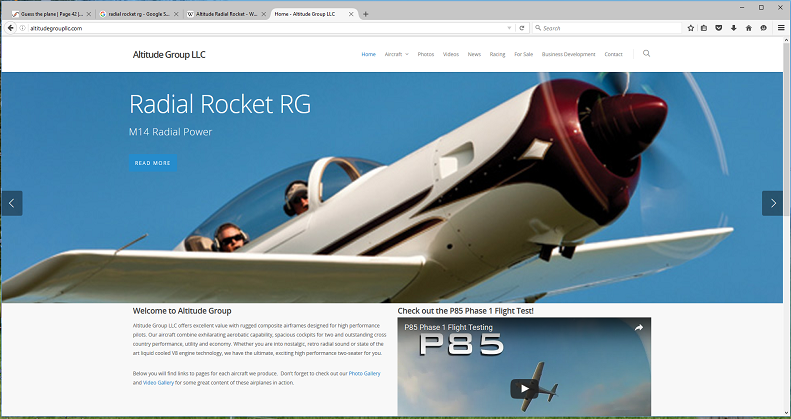
Task: Go to the browser home page icon
Action: point(749,28)
